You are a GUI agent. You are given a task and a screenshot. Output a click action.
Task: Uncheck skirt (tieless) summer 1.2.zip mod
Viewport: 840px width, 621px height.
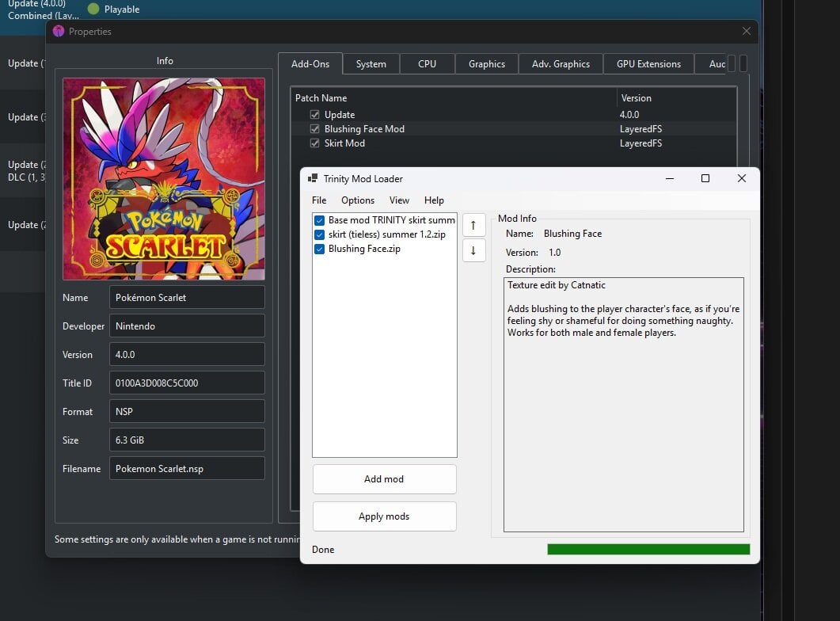319,234
